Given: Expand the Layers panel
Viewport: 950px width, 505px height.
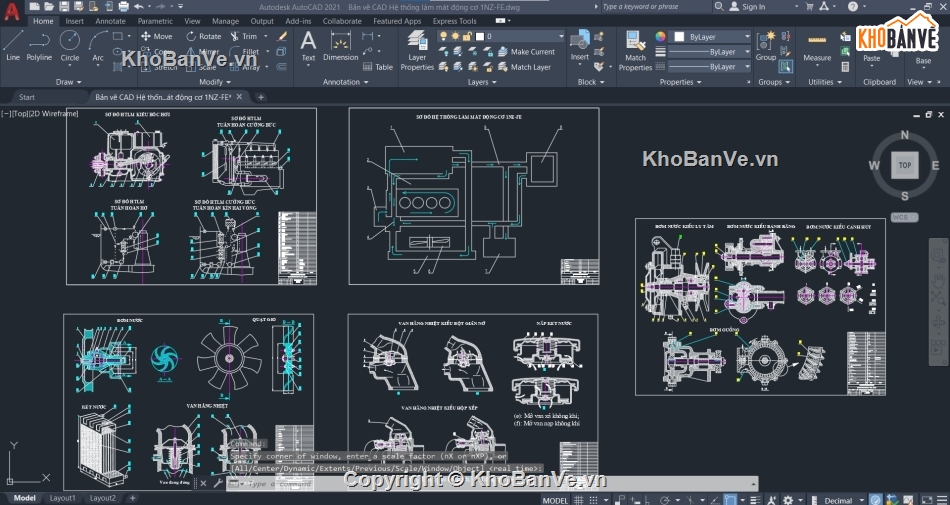Looking at the screenshot, I should pyautogui.click(x=482, y=82).
